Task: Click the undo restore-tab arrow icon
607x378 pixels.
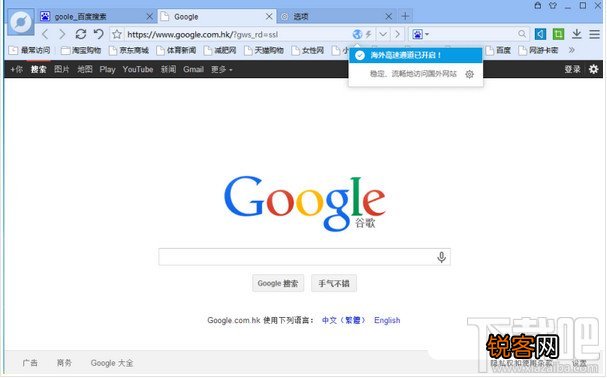Action: click(99, 34)
